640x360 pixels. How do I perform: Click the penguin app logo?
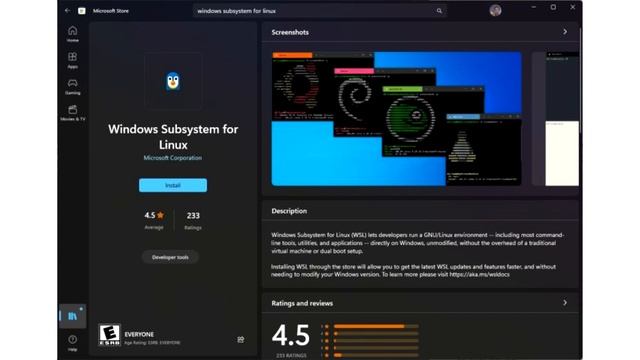pyautogui.click(x=173, y=81)
